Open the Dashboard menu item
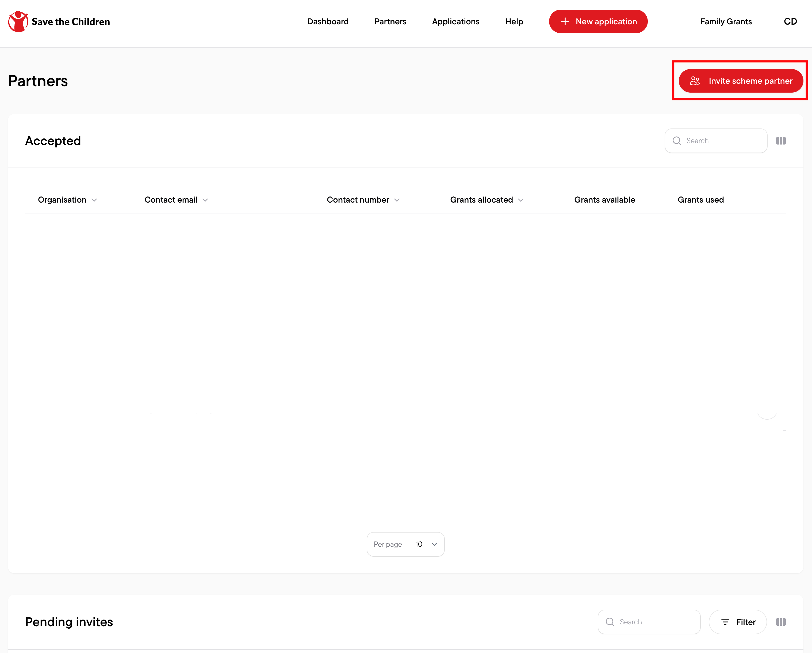The height and width of the screenshot is (653, 812). pos(328,21)
